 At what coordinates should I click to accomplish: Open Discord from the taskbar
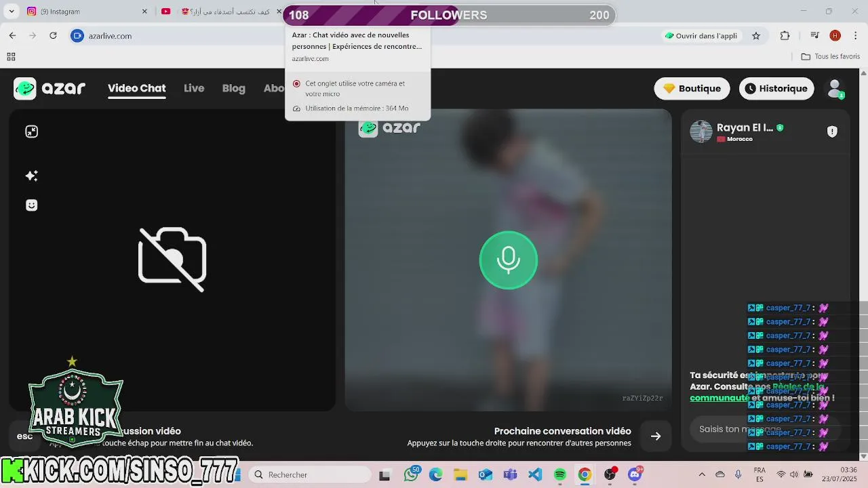(x=635, y=474)
